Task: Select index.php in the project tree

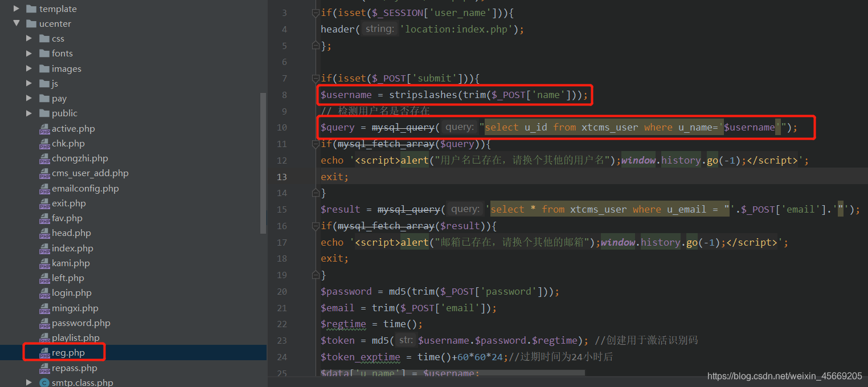Action: point(72,249)
